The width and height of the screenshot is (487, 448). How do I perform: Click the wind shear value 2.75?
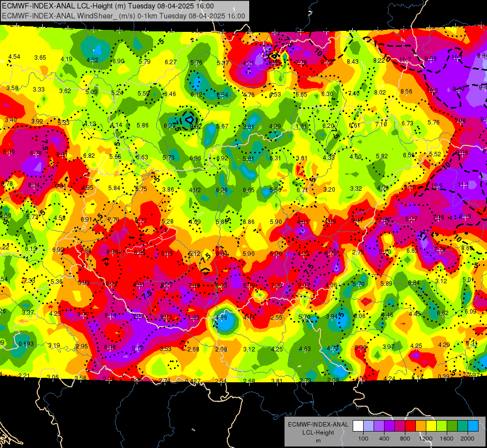tap(358, 252)
